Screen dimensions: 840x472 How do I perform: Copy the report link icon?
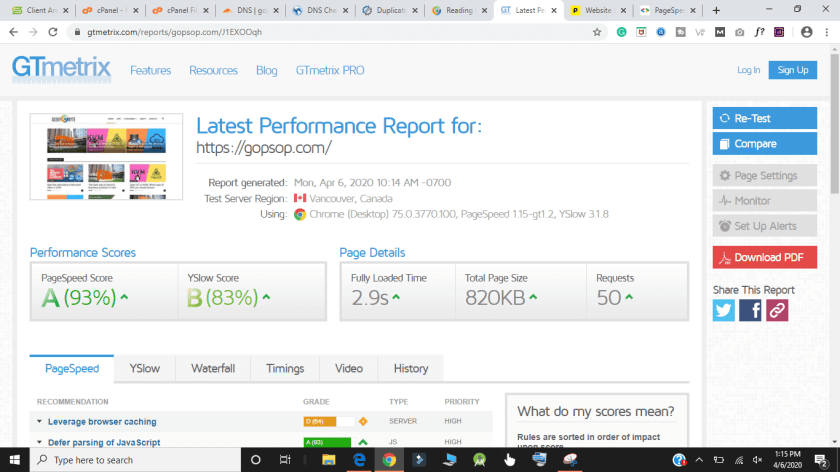click(x=777, y=310)
